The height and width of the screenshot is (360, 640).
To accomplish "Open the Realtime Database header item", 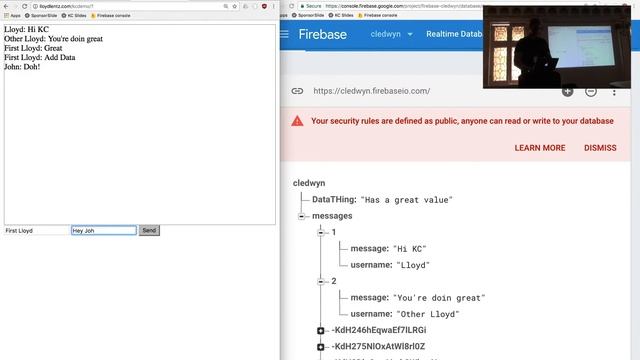I will 454,34.
